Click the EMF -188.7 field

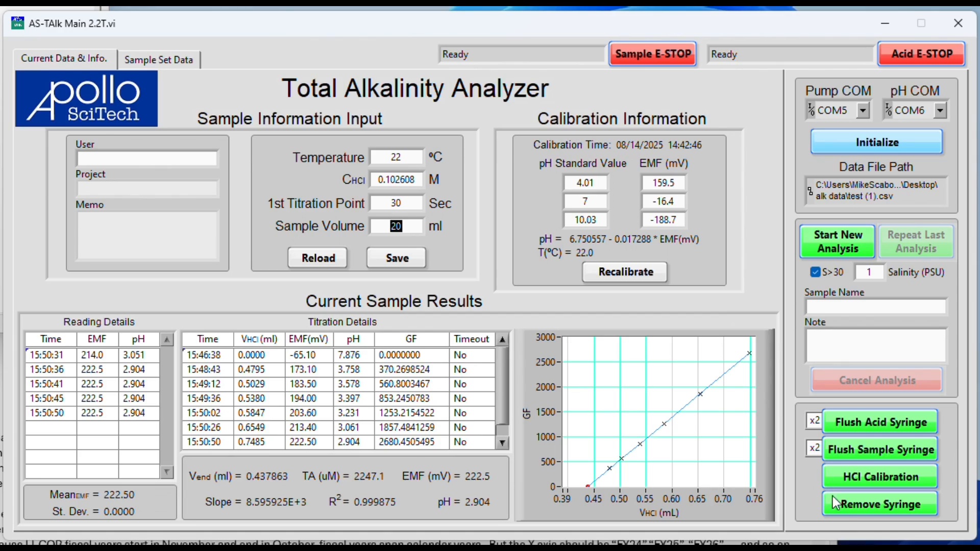tap(663, 220)
